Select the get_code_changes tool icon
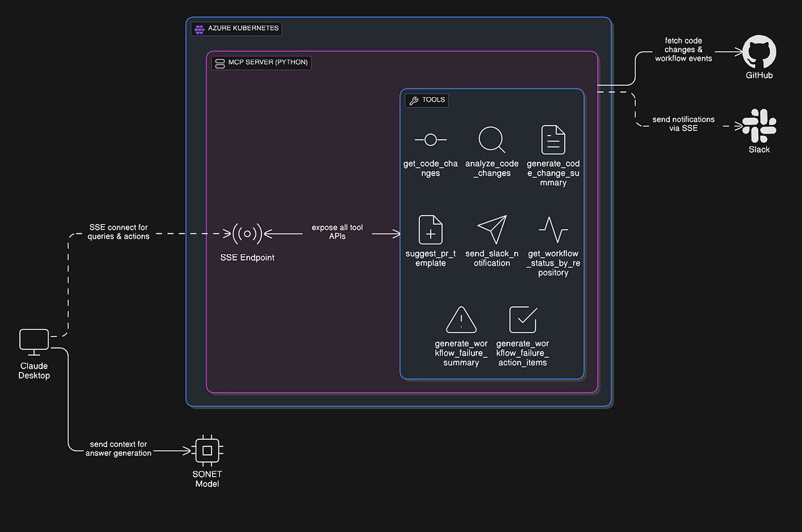 tap(430, 140)
